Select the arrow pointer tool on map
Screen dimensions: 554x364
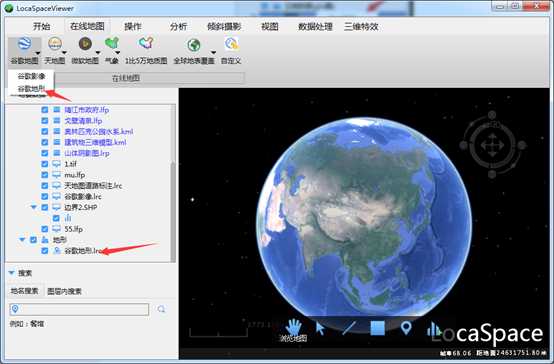coord(320,328)
